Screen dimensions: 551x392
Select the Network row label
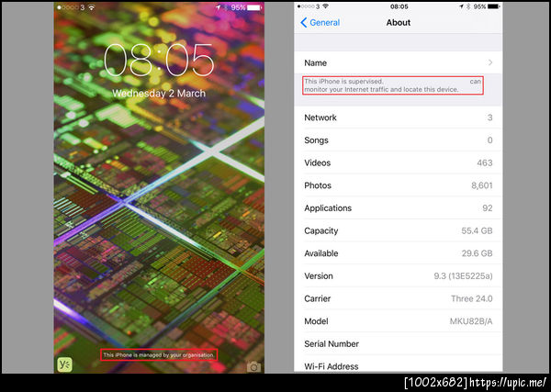pyautogui.click(x=320, y=118)
